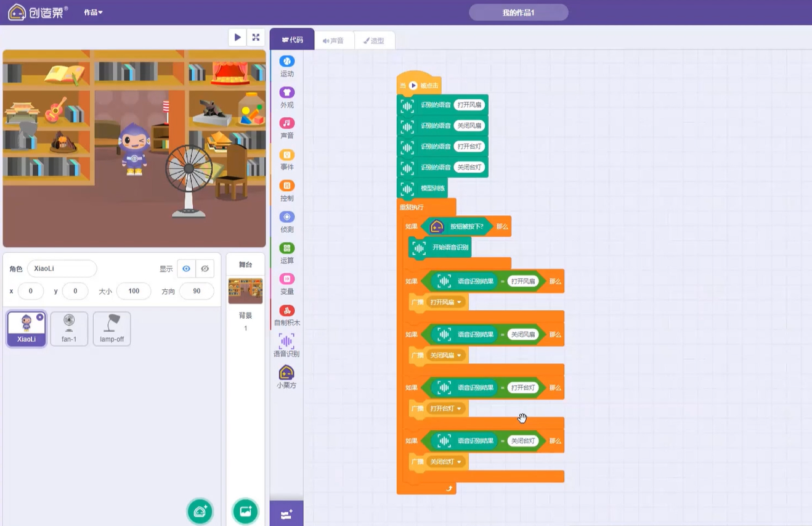Switch to the 造型 (Costume) tab
Viewport: 812px width, 526px height.
click(374, 41)
